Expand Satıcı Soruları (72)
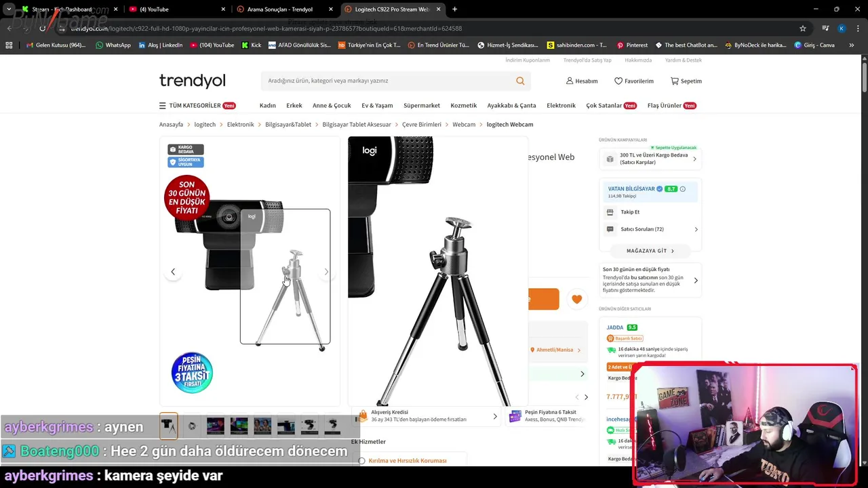868x488 pixels. pyautogui.click(x=651, y=229)
